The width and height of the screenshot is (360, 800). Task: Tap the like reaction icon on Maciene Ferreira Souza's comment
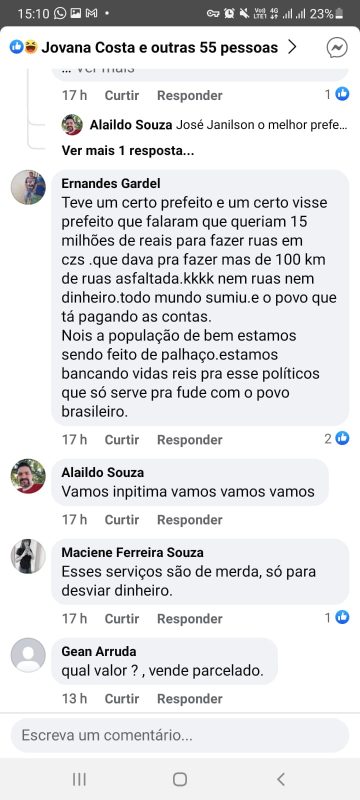coord(342,617)
